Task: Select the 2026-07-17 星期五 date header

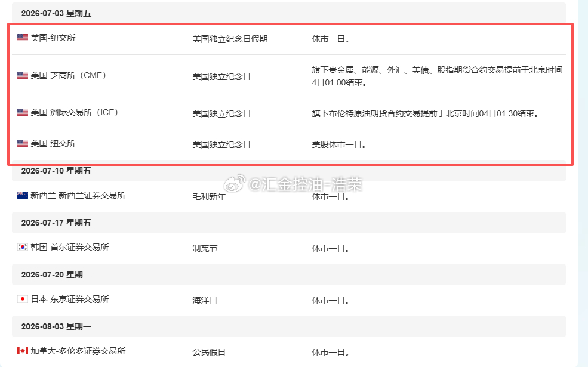Action: pyautogui.click(x=289, y=223)
